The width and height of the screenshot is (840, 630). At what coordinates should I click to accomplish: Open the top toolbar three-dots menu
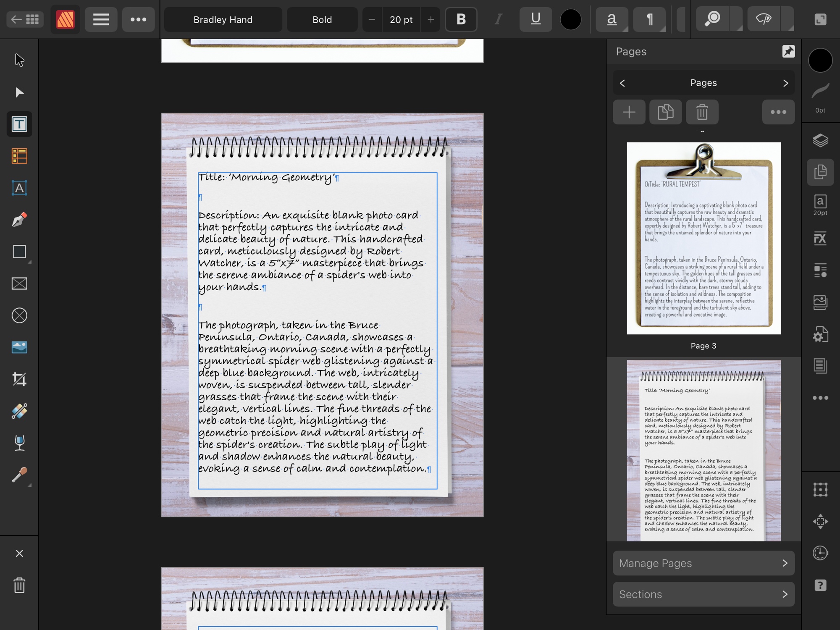(138, 19)
